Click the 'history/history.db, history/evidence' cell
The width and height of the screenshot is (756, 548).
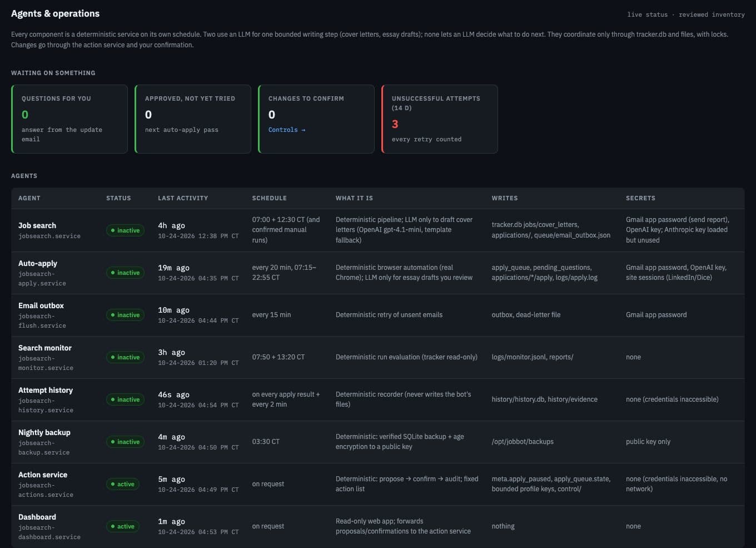tap(545, 399)
